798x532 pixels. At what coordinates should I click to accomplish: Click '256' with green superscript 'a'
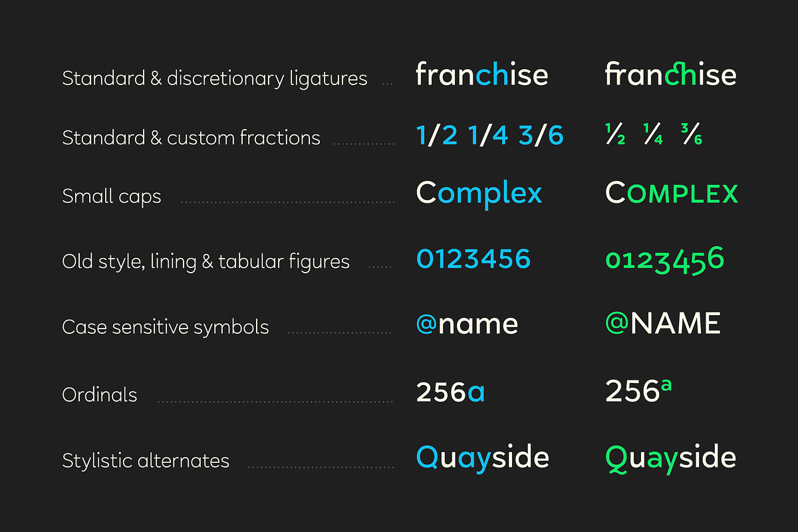pyautogui.click(x=638, y=391)
